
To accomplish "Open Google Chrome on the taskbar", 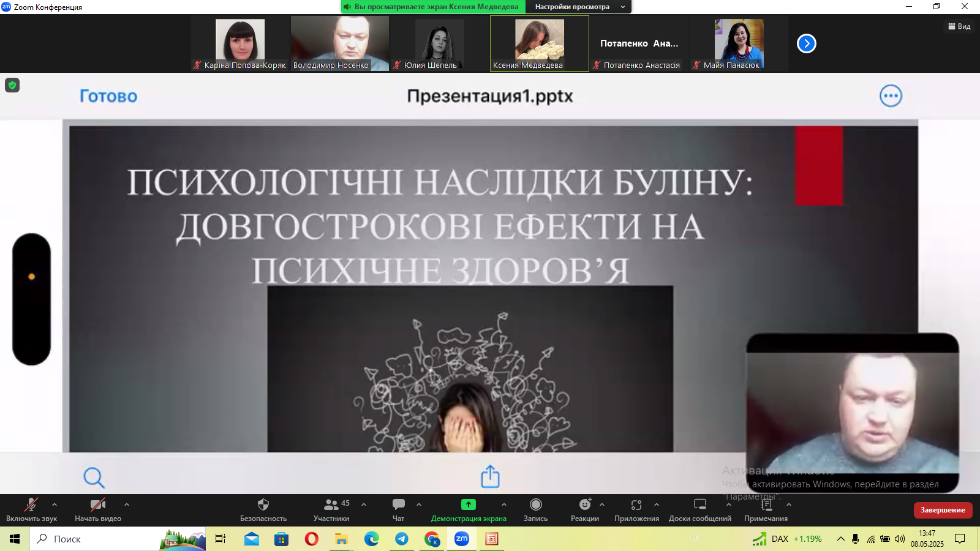I will click(432, 539).
